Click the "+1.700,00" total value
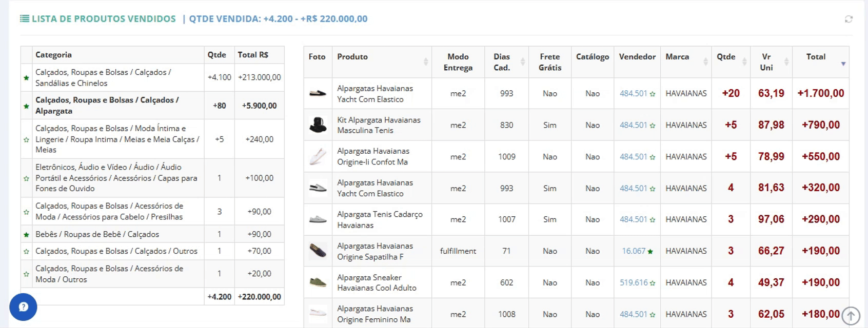Viewport: 868px width, 328px height. click(821, 93)
